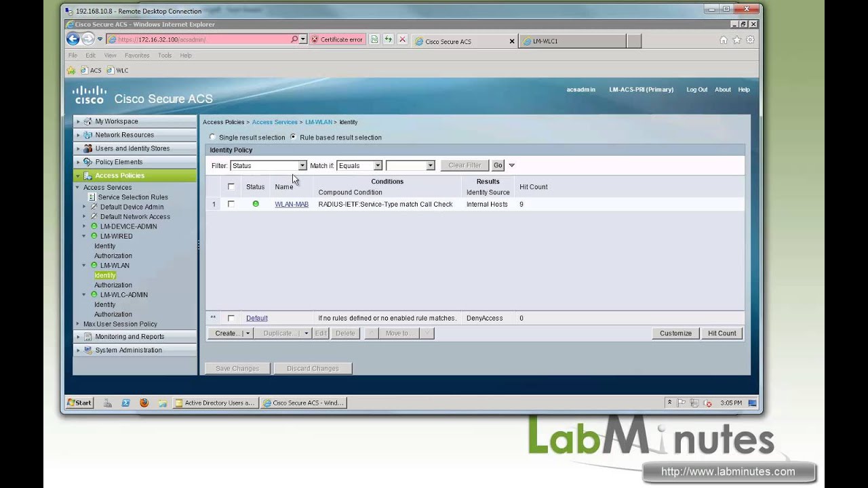This screenshot has height=488, width=868.
Task: Open the Windows Start menu
Action: [x=79, y=403]
